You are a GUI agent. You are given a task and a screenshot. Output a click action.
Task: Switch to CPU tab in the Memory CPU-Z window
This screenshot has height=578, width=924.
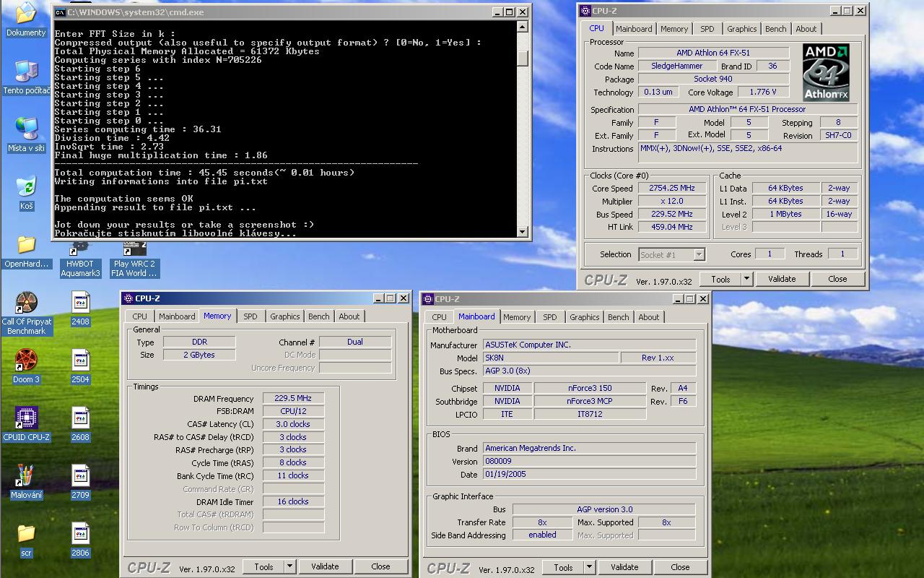[x=140, y=316]
